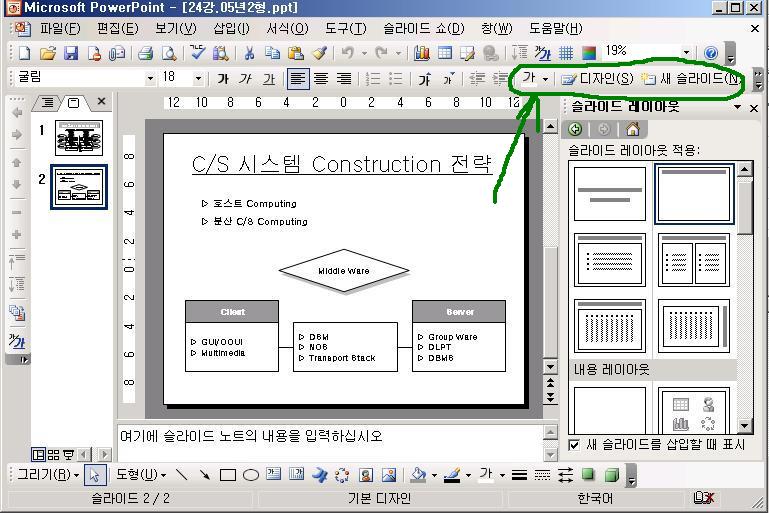The width and height of the screenshot is (769, 513).
Task: Apply bold formatting 가
Action: click(223, 78)
